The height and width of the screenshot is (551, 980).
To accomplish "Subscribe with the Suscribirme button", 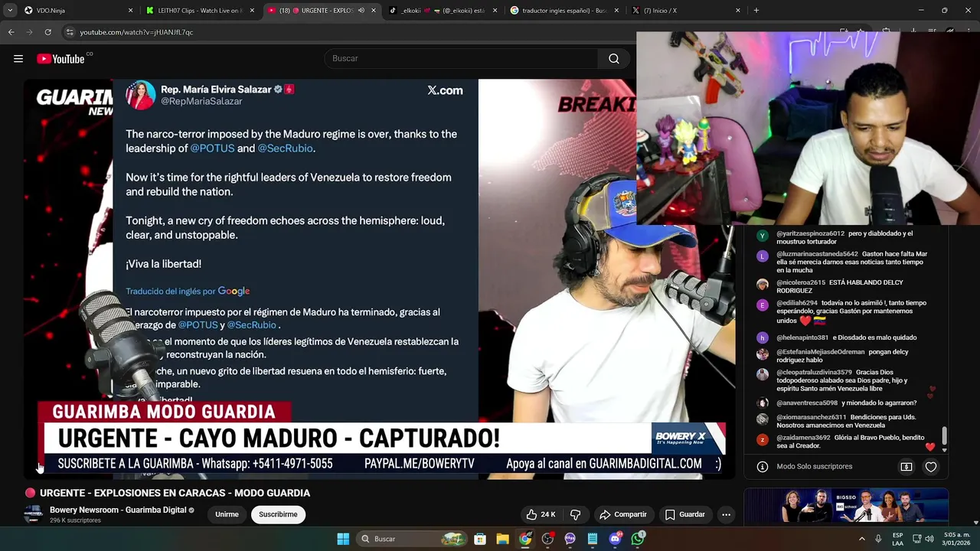I will [278, 515].
